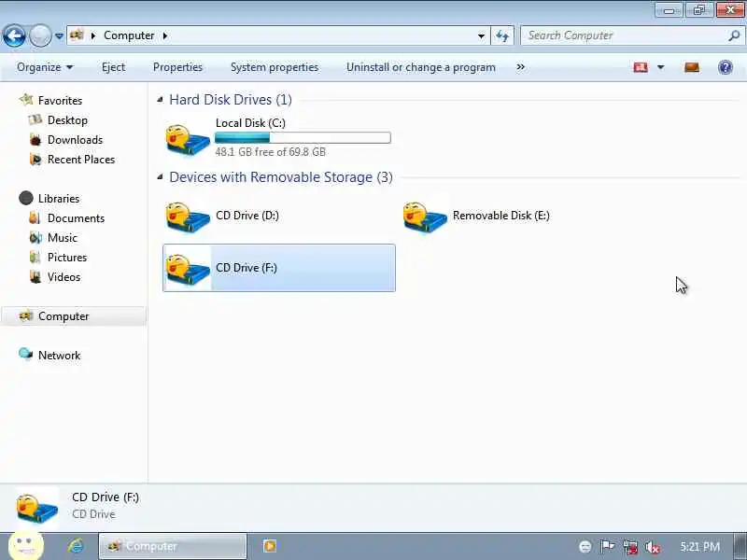Click the Help question mark icon
This screenshot has height=560, width=747.
726,67
